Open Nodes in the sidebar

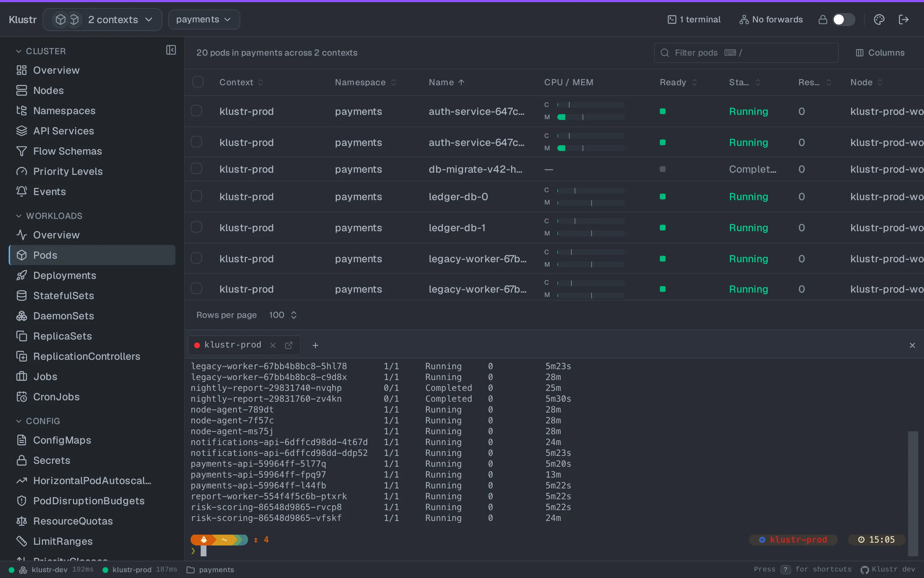[92, 91]
